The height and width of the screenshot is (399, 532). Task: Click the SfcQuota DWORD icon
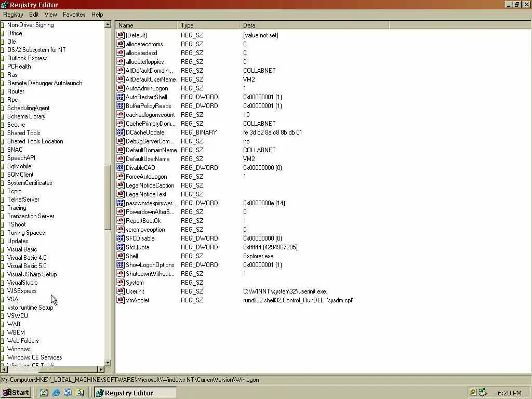pyautogui.click(x=121, y=247)
